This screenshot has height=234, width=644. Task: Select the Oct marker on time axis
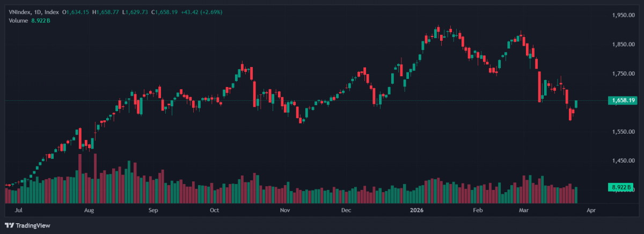pyautogui.click(x=215, y=211)
